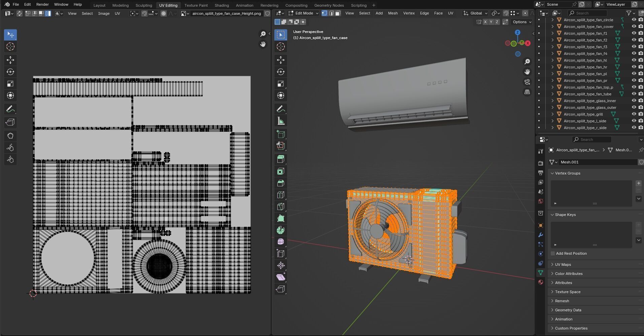Select the Rip Region tool in 3D viewport

pyautogui.click(x=281, y=289)
